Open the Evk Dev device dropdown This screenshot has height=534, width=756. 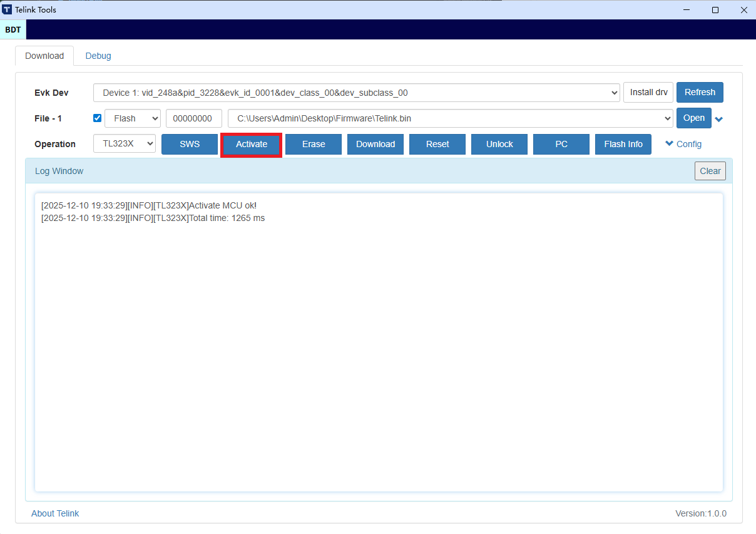pyautogui.click(x=356, y=93)
